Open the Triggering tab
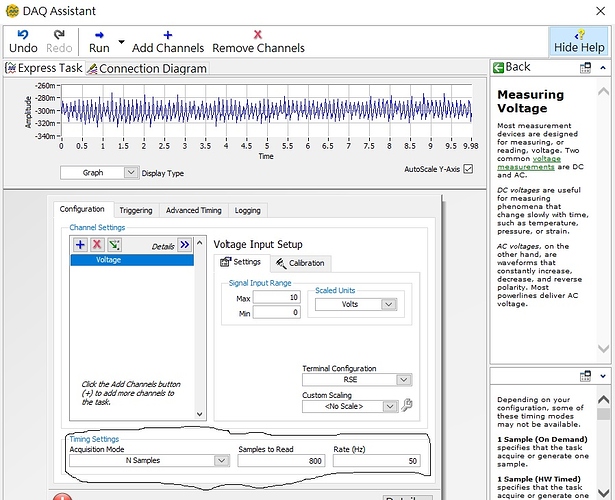 [136, 211]
